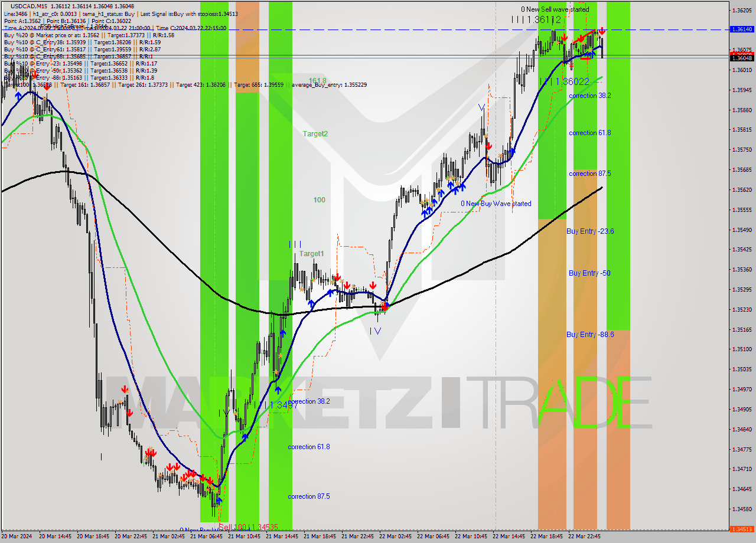Viewport: 756px width, 543px height.
Task: Click the blue 'I I I' wave marker near Target1
Action: pos(295,244)
